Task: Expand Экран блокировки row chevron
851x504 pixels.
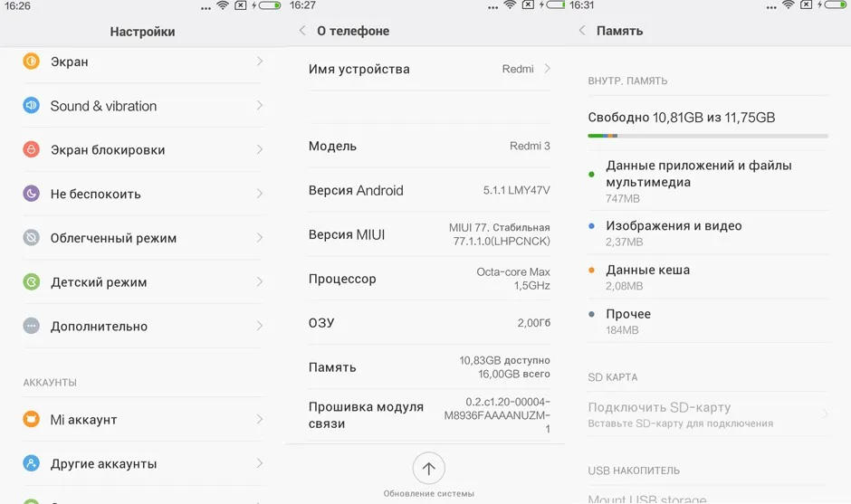Action: click(x=260, y=149)
